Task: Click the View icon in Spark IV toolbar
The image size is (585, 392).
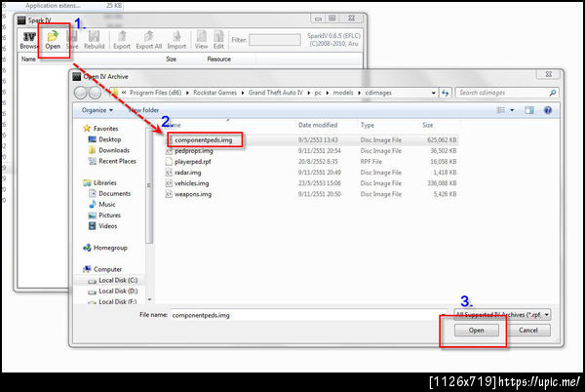Action: tap(201, 41)
